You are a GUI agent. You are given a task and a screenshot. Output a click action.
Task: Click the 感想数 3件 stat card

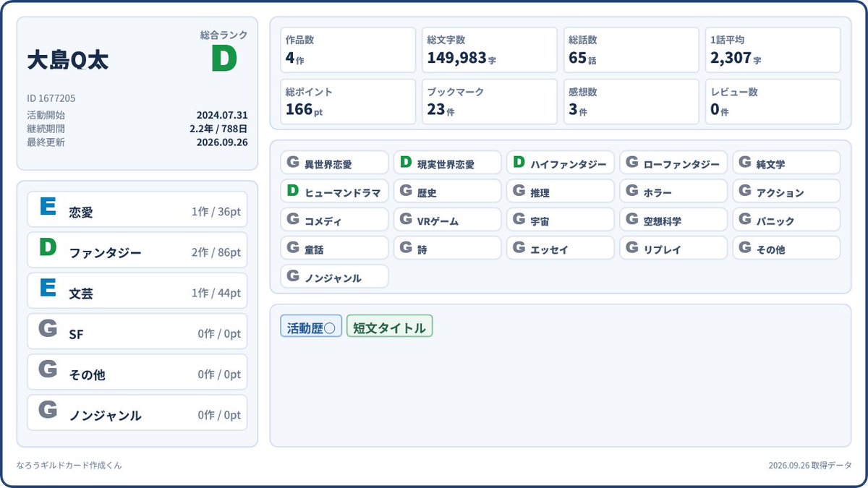631,102
